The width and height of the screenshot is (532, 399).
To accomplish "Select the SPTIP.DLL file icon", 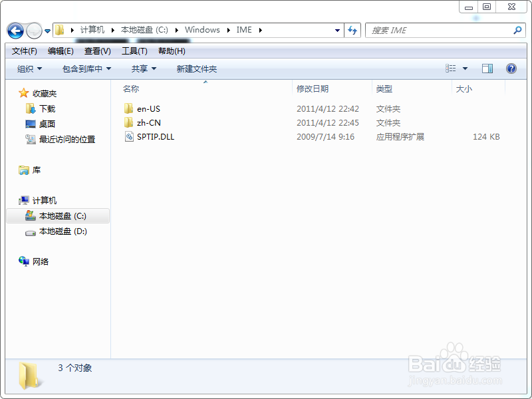I will (x=129, y=137).
